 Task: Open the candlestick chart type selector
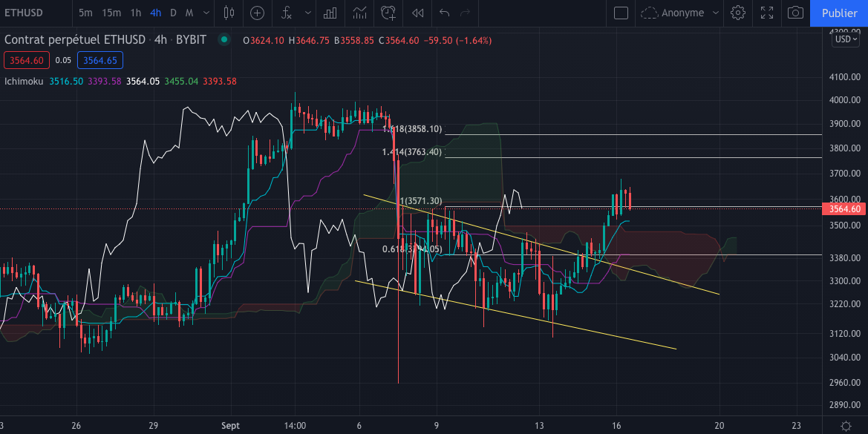[x=228, y=13]
